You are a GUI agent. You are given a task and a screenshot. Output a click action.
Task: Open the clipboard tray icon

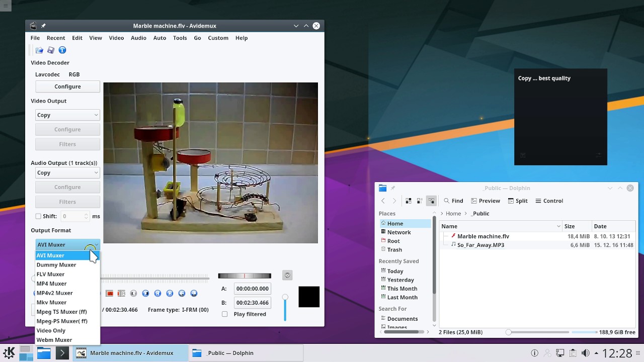click(x=573, y=353)
